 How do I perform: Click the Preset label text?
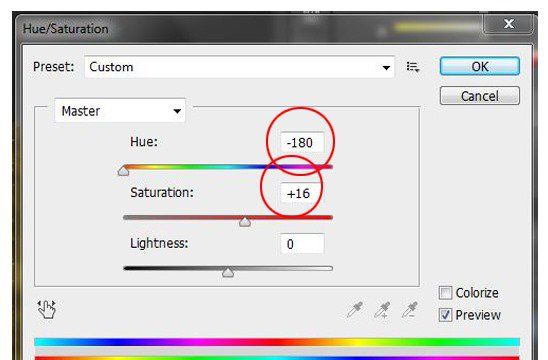(x=53, y=66)
